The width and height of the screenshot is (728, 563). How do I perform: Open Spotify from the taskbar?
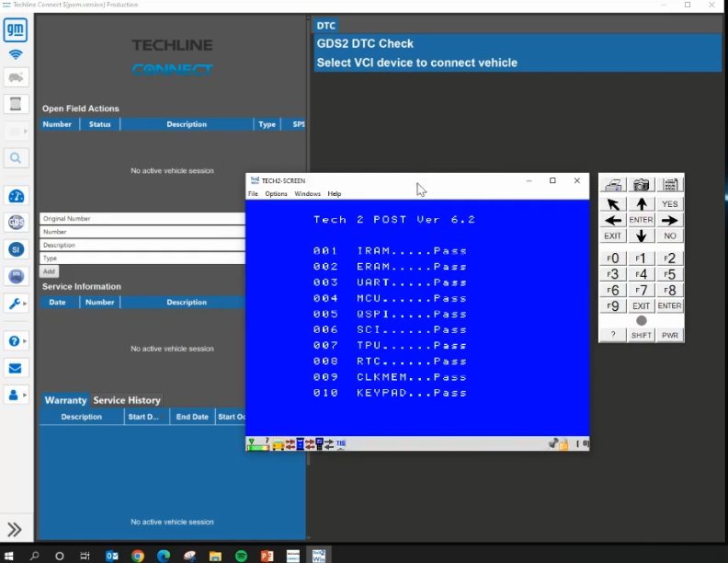pyautogui.click(x=242, y=556)
